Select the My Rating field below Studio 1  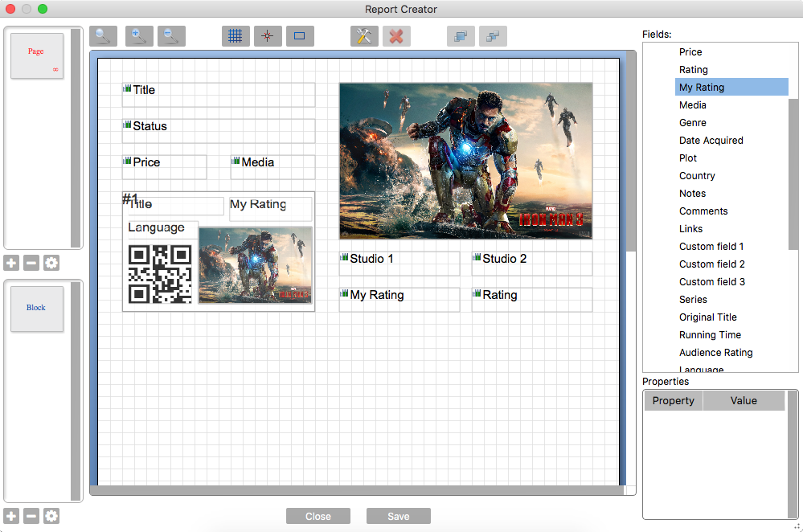coord(399,300)
